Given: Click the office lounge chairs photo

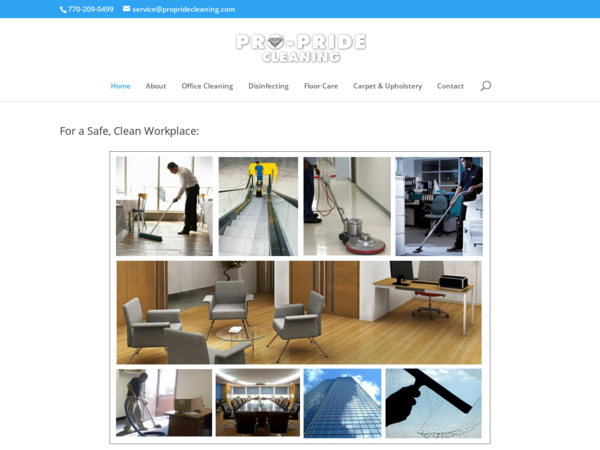Looking at the screenshot, I should (299, 313).
